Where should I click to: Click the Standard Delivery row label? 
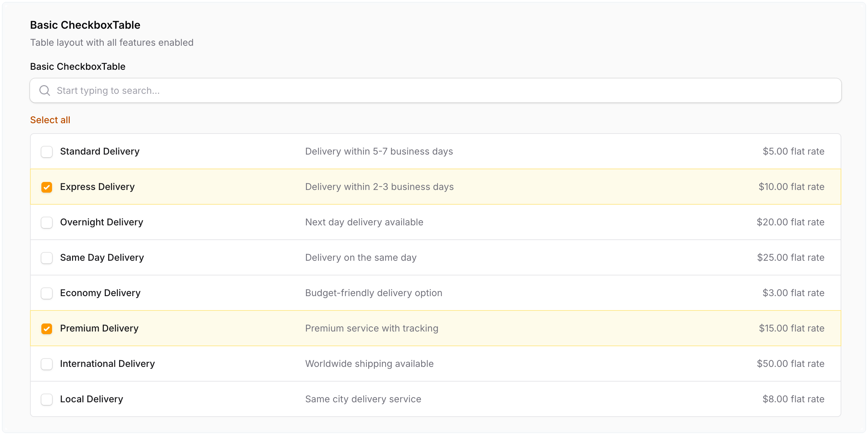[x=100, y=152]
